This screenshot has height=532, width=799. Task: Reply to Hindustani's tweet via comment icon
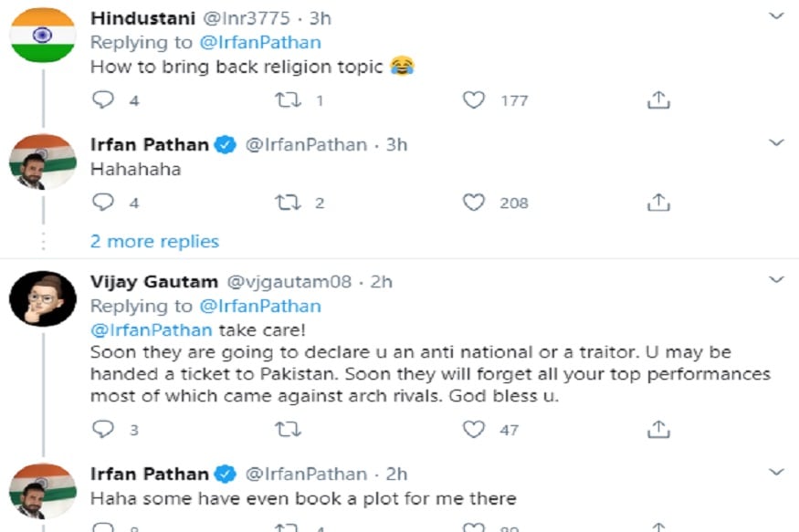click(x=103, y=99)
